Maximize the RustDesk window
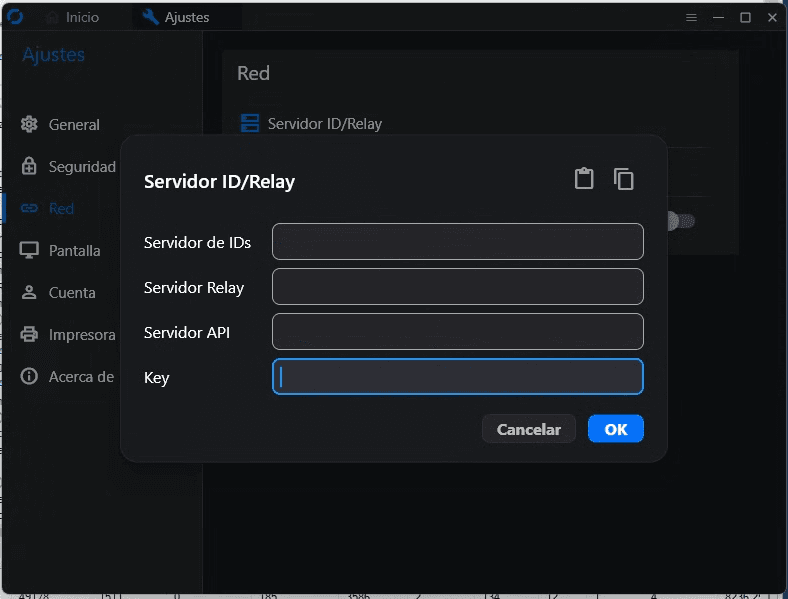788x599 pixels. pos(746,18)
